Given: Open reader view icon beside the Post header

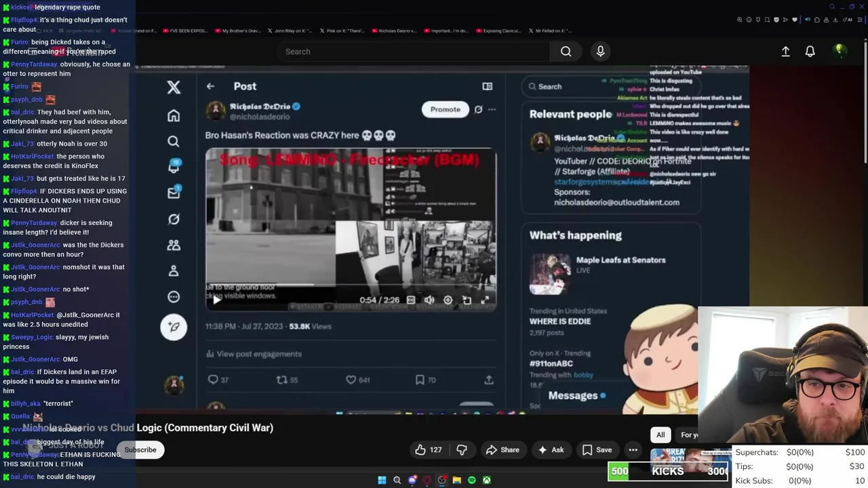Looking at the screenshot, I should 487,86.
